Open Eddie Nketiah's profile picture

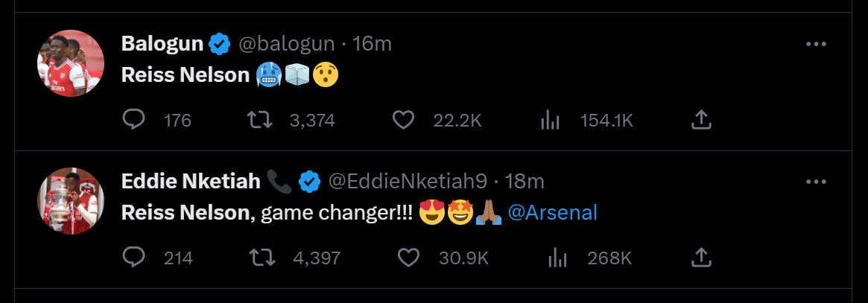tap(70, 200)
